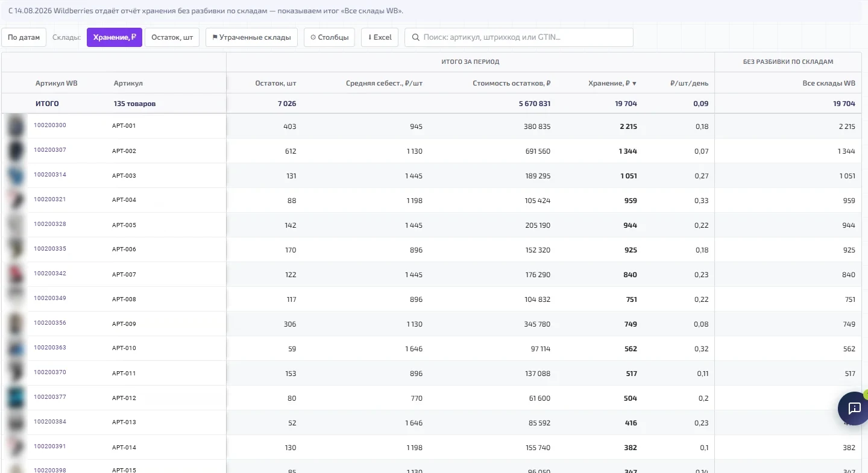Click the 'ИТОГО ЗА ПЕРИОД' group header
868x473 pixels.
tap(470, 61)
